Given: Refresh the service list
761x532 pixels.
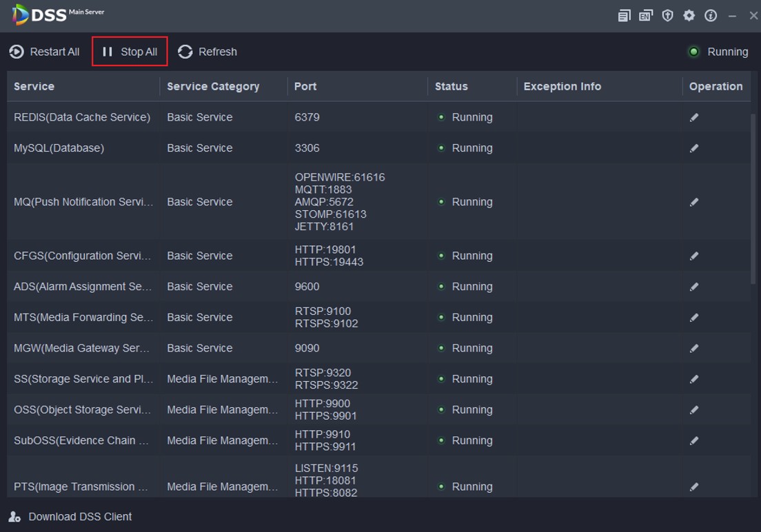Looking at the screenshot, I should (207, 52).
